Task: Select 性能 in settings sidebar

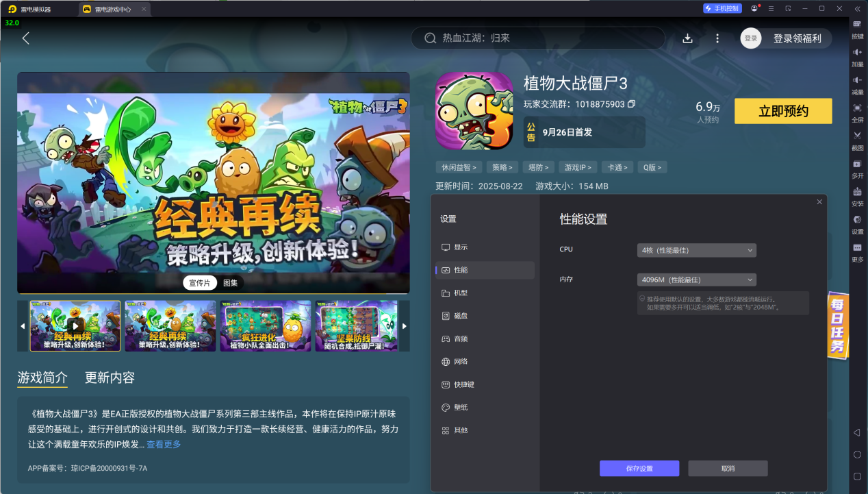Action: tap(485, 270)
